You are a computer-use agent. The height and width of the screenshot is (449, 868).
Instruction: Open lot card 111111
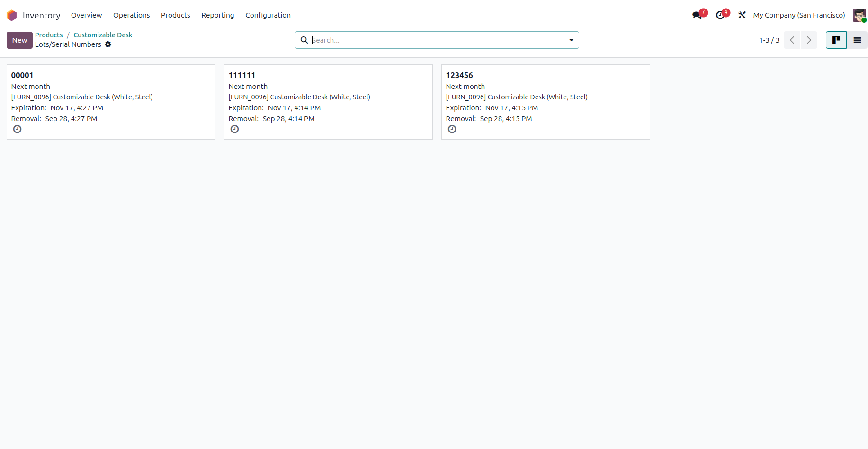(328, 102)
